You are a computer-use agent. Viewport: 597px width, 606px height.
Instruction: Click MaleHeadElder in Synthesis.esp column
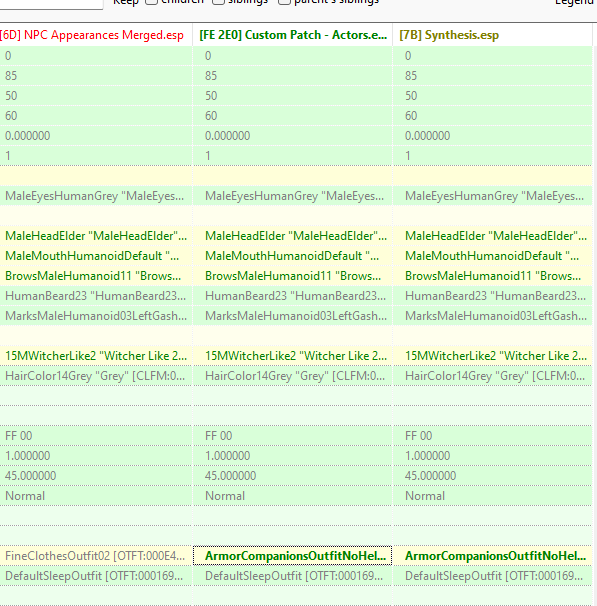click(492, 236)
